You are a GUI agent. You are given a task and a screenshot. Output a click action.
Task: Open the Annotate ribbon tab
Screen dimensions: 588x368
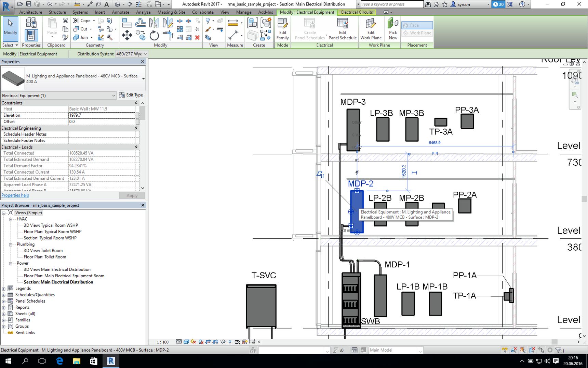tap(121, 12)
